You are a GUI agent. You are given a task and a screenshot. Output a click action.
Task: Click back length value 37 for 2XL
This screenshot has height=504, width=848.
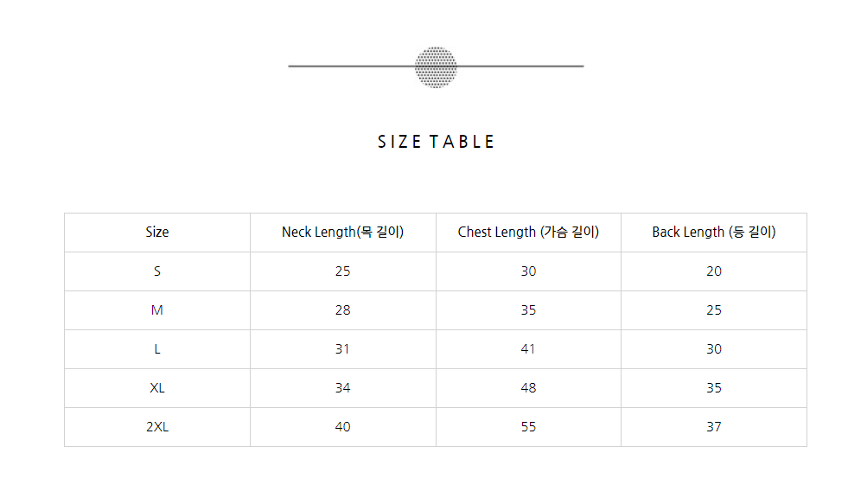[x=714, y=427]
